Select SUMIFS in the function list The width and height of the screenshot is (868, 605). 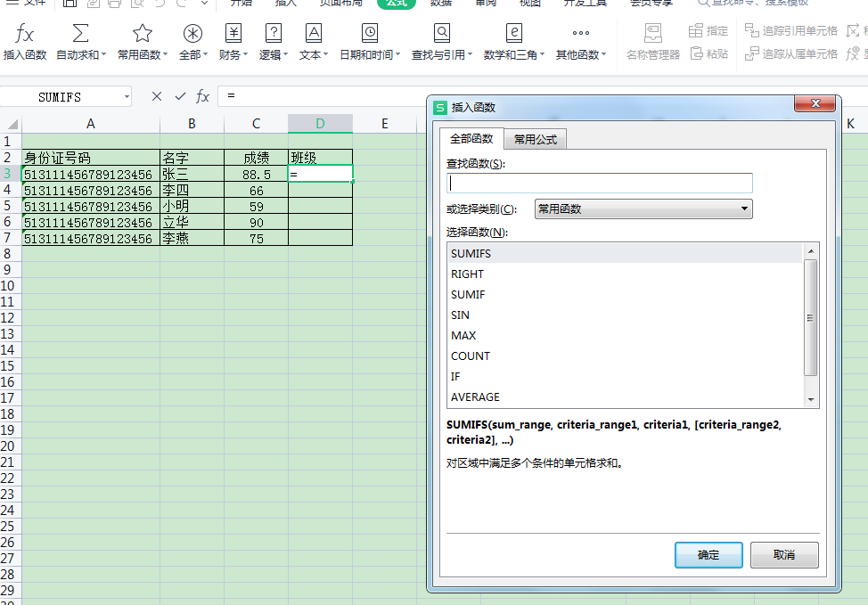(x=625, y=254)
